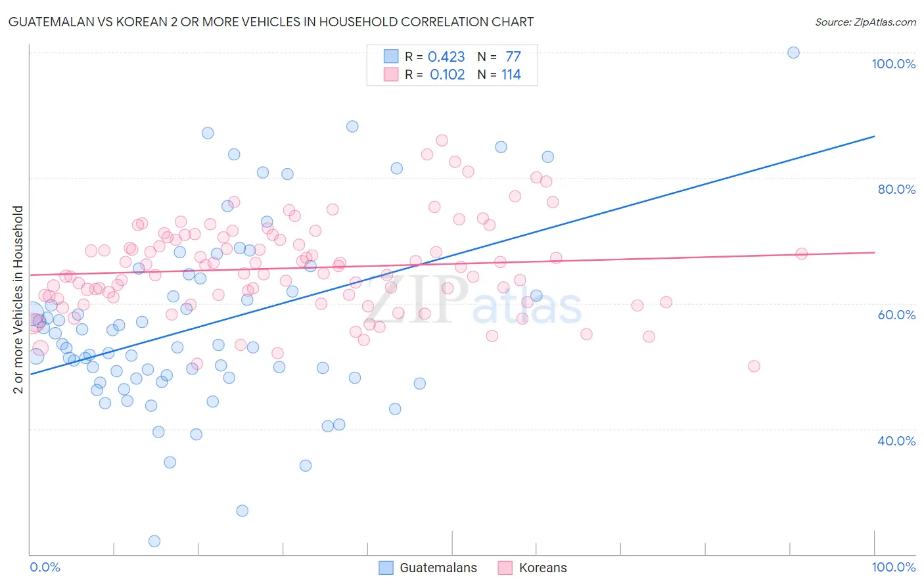924x586 pixels.
Task: Click the 100.0% y-axis label
Action: [894, 64]
